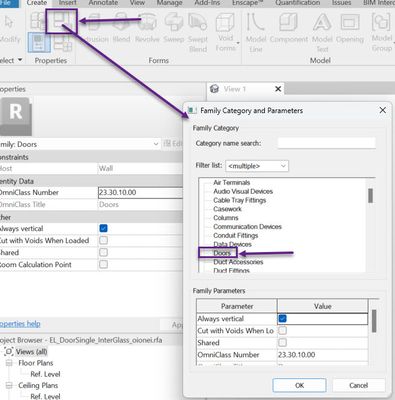
Task: Switch to the Enscape ribbon tab
Action: 248,3
